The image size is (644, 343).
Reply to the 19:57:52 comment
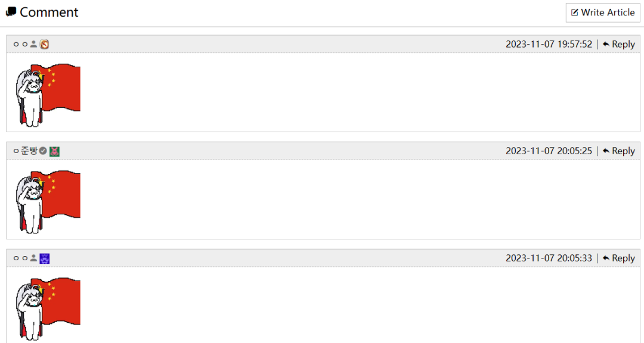(x=618, y=44)
